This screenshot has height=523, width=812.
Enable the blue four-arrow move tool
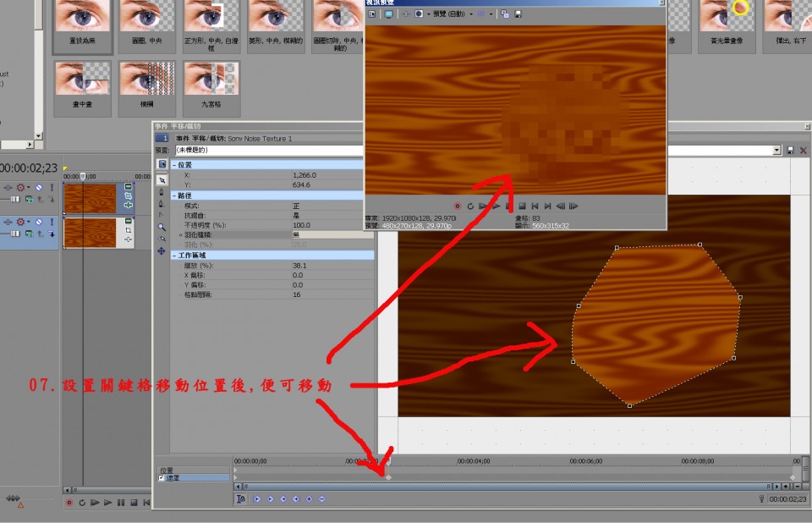click(162, 250)
